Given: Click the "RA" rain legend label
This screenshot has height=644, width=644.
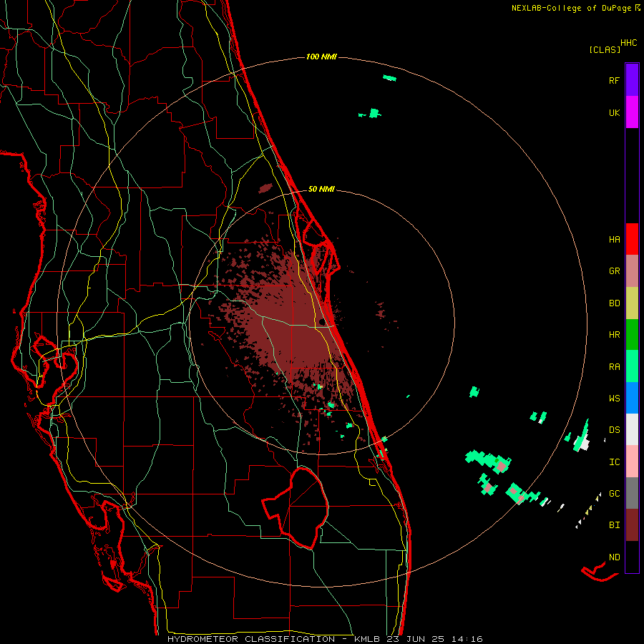Looking at the screenshot, I should 614,367.
